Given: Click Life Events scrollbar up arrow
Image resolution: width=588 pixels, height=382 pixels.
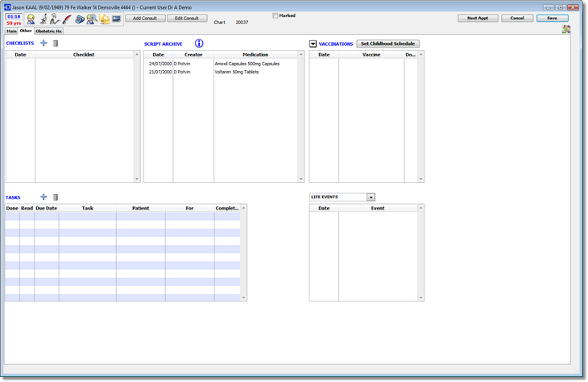Looking at the screenshot, I should [420, 208].
